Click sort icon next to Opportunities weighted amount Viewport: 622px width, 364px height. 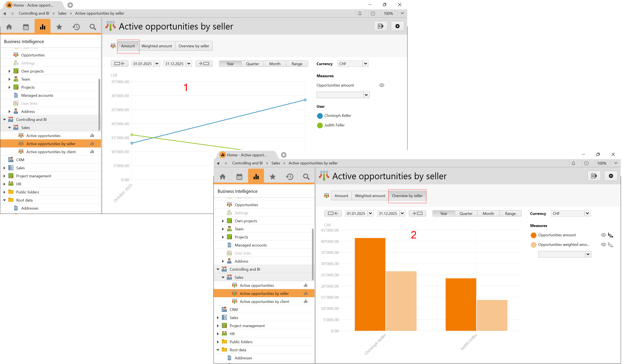tap(610, 245)
